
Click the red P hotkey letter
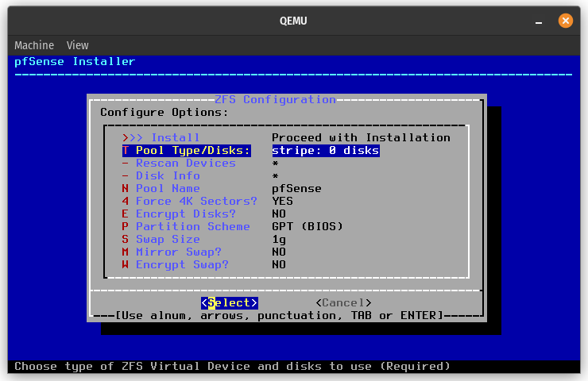126,227
